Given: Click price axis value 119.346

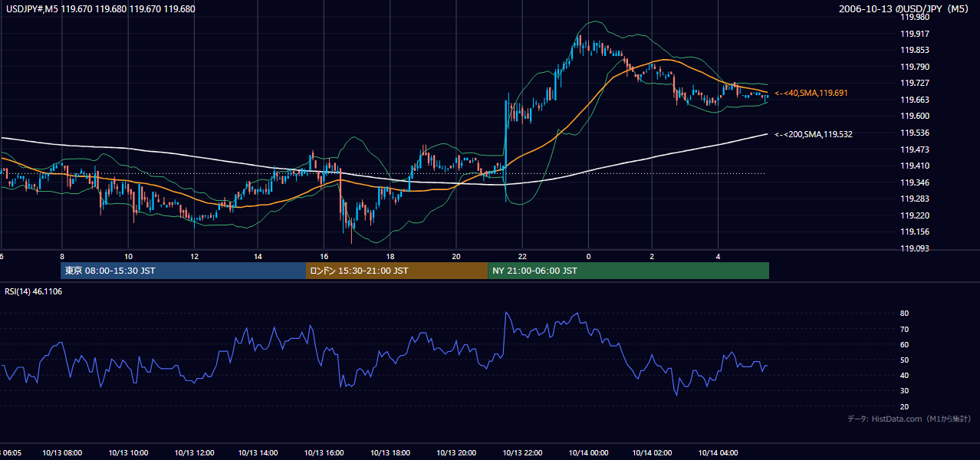Looking at the screenshot, I should [x=915, y=182].
